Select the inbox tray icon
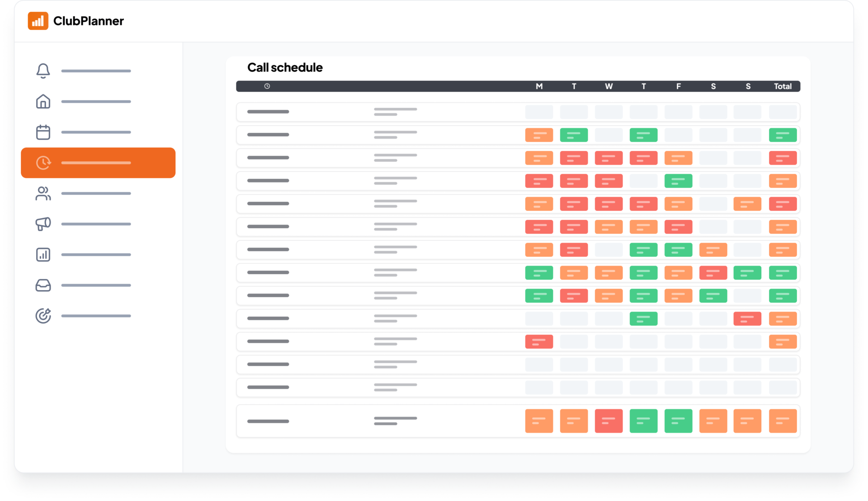The image size is (868, 501). pos(43,286)
